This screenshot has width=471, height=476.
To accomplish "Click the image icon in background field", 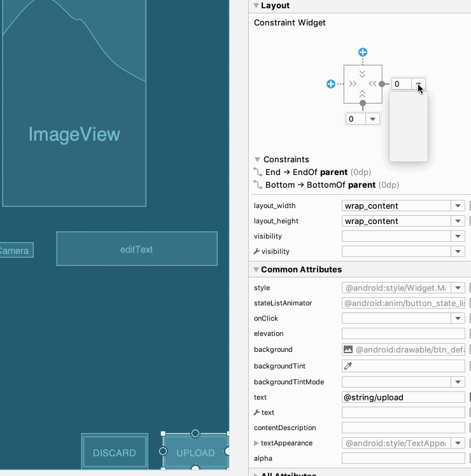I will (348, 349).
